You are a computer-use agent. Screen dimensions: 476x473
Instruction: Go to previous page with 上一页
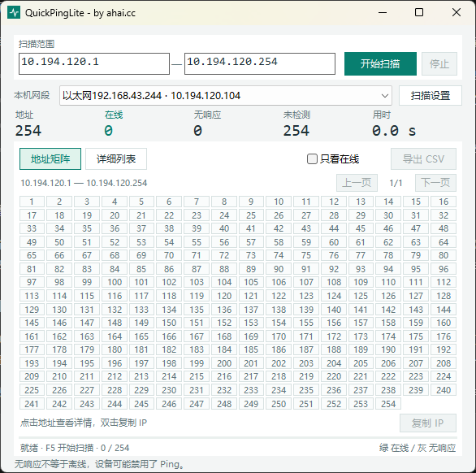[x=357, y=183]
